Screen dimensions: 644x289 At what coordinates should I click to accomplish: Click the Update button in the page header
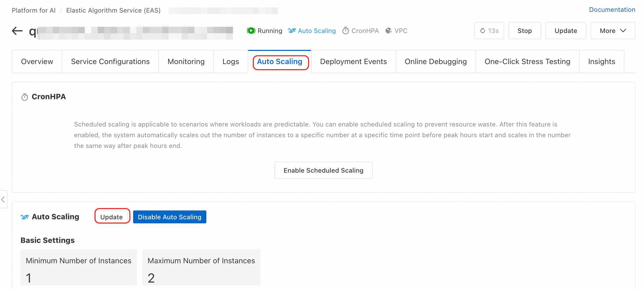click(x=566, y=31)
